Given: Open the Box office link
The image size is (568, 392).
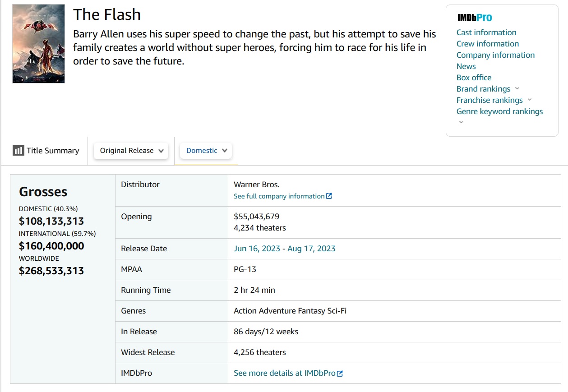Looking at the screenshot, I should pos(474,78).
